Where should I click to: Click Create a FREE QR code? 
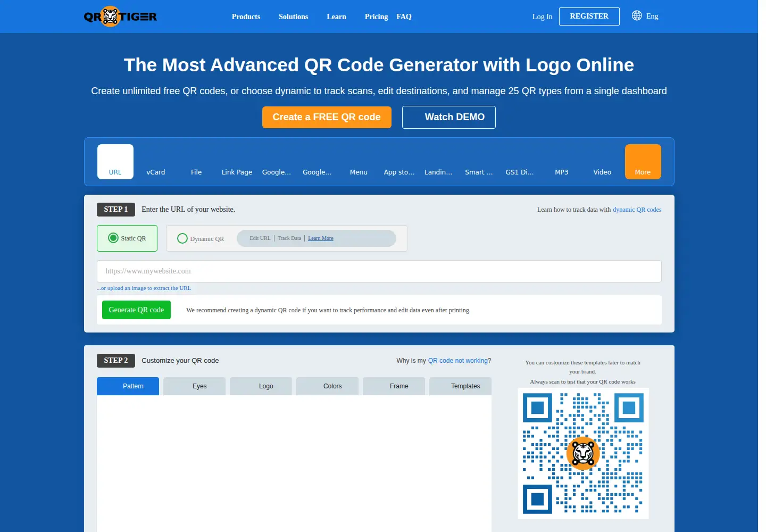coord(327,117)
